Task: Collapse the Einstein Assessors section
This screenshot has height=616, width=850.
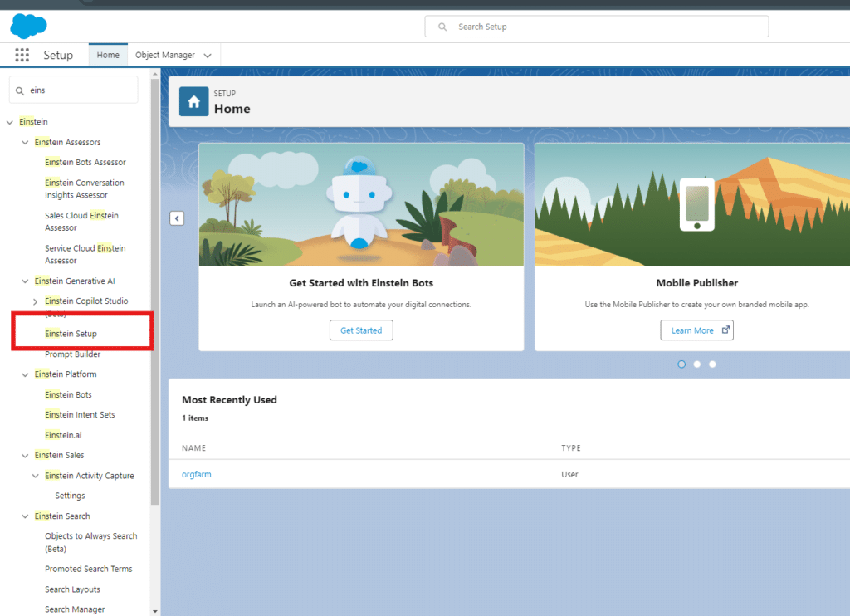Action: click(x=25, y=143)
